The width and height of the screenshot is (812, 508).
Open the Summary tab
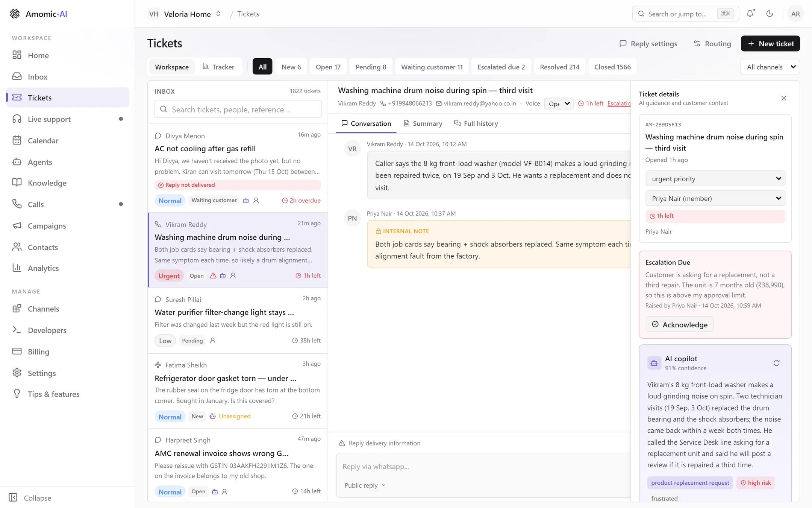click(423, 123)
